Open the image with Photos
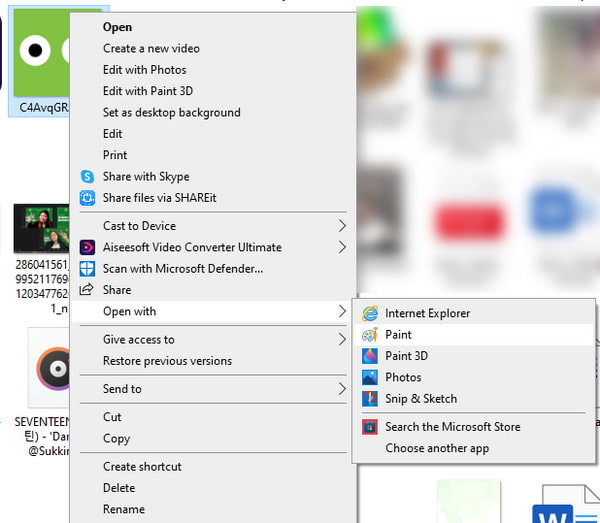This screenshot has width=600, height=523. point(474,377)
